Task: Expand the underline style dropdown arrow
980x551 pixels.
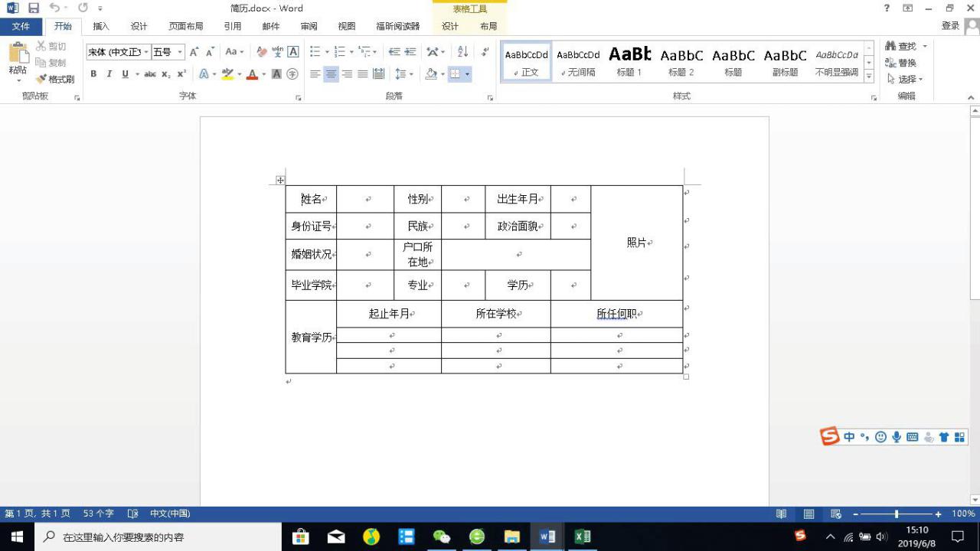Action: click(137, 74)
